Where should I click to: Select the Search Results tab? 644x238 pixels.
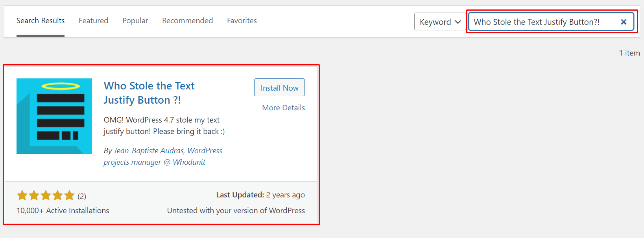pyautogui.click(x=40, y=20)
